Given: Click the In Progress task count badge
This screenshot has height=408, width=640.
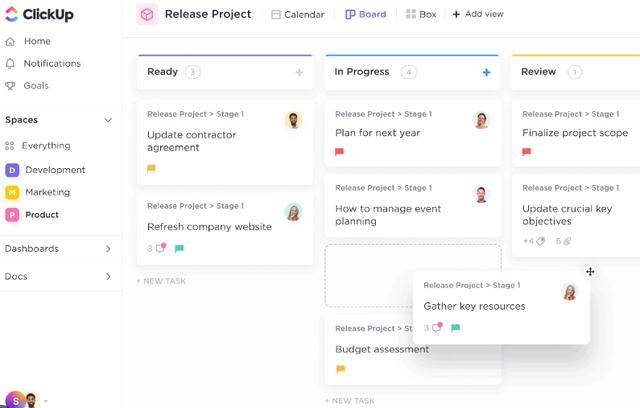Looking at the screenshot, I should tap(409, 72).
